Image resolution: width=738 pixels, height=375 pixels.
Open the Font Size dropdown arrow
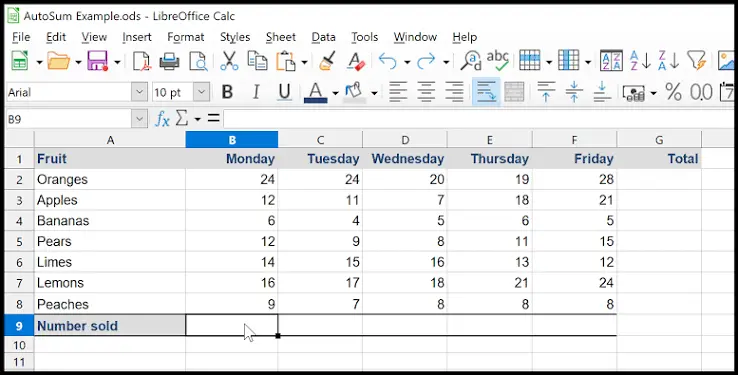tap(201, 92)
